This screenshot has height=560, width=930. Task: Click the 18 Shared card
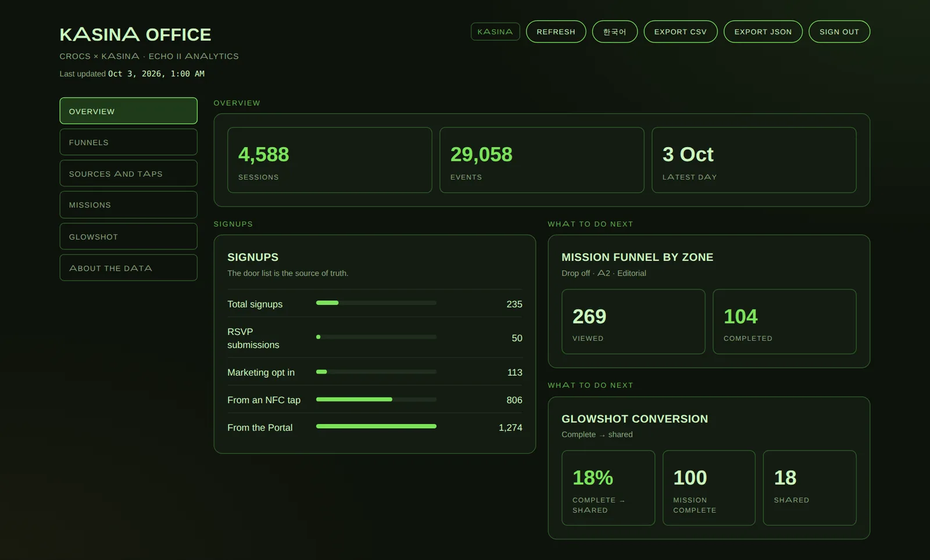pos(810,488)
